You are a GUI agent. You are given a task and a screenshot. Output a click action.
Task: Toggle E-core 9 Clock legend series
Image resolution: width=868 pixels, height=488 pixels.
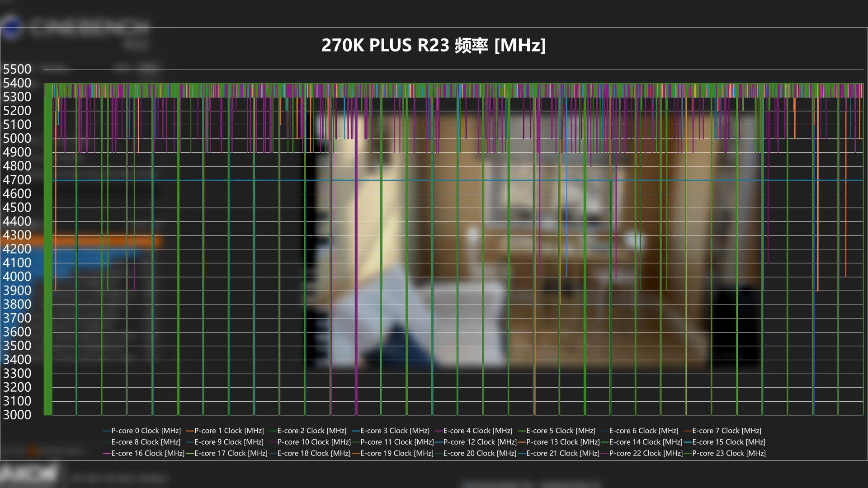point(229,442)
